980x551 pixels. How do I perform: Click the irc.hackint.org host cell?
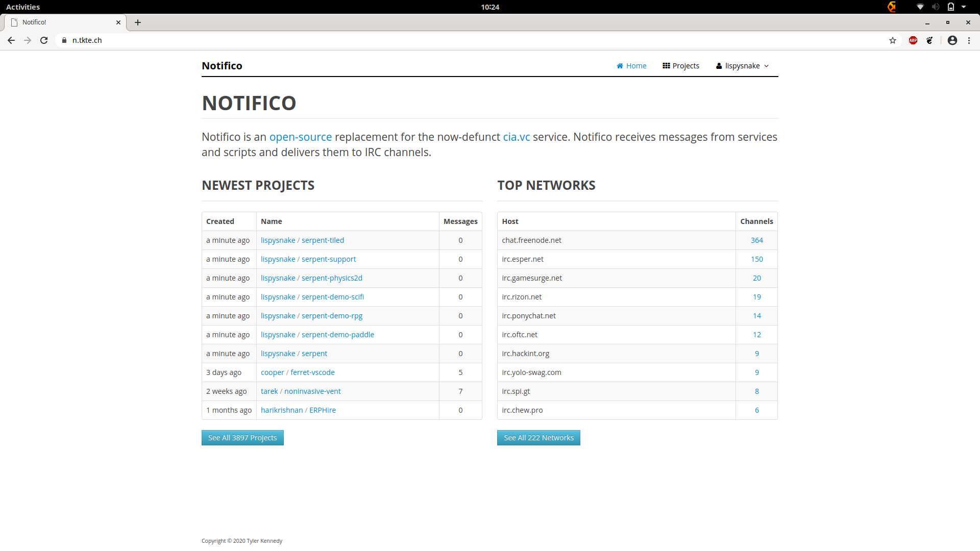pyautogui.click(x=617, y=354)
